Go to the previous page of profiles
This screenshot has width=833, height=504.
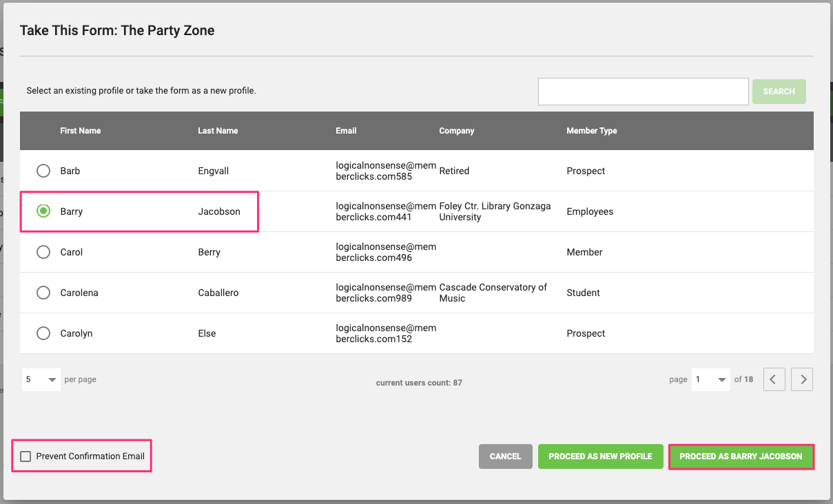(x=774, y=379)
